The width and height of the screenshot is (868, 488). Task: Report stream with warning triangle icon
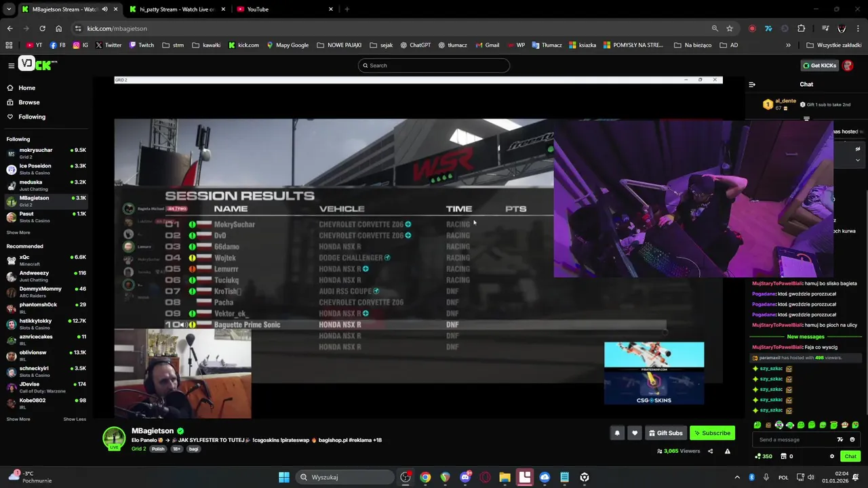tap(727, 451)
